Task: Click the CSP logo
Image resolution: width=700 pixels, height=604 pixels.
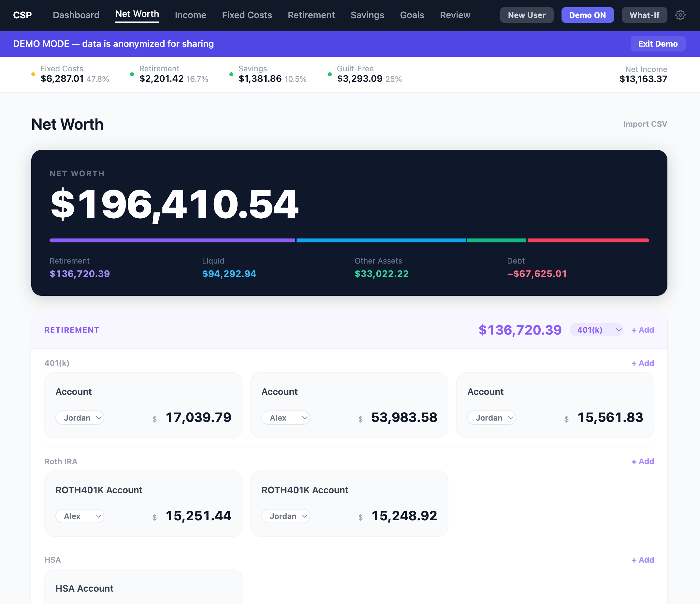Action: pos(22,15)
